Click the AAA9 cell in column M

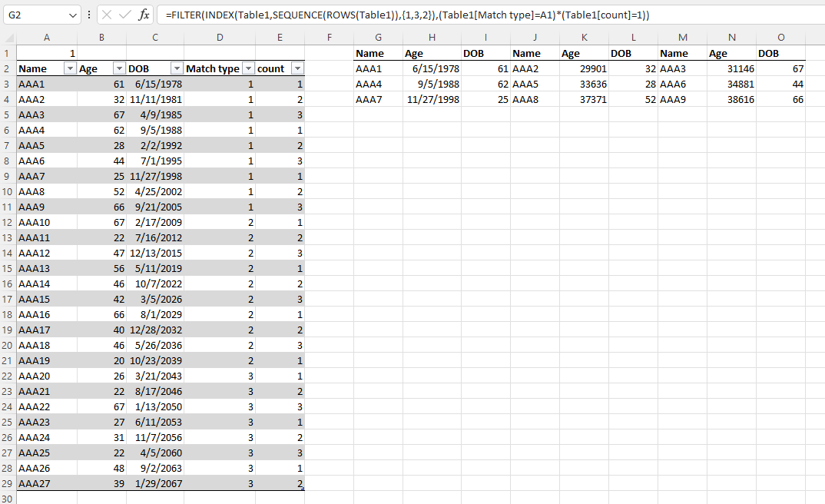pos(682,99)
